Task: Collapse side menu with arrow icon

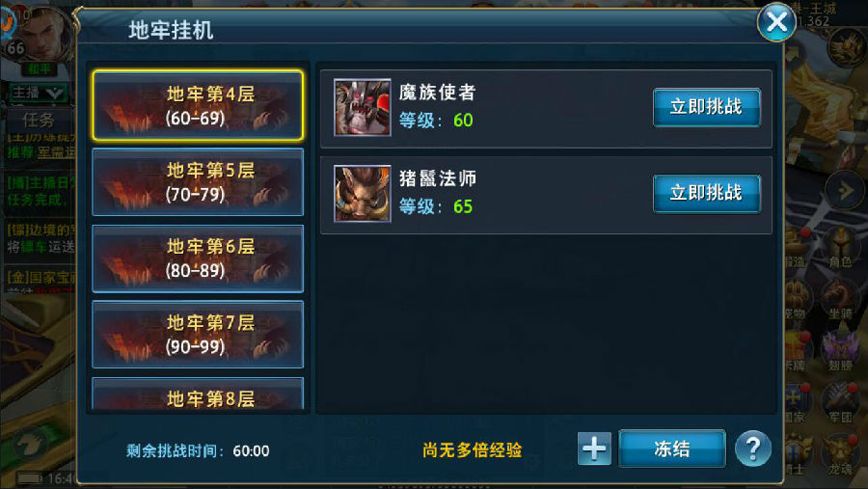Action: [845, 192]
